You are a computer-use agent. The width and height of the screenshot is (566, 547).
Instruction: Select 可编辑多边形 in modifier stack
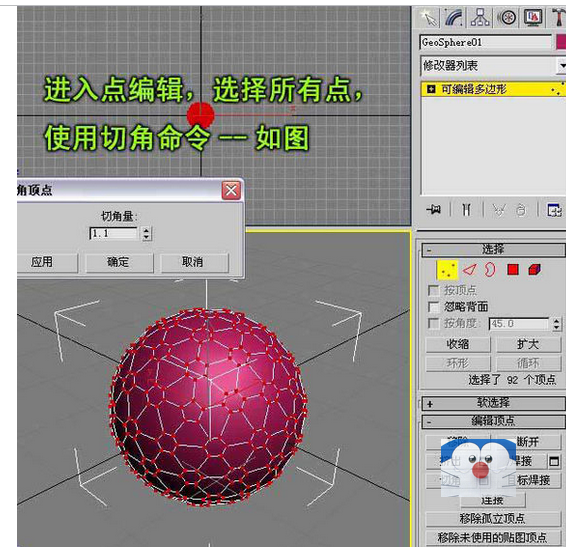click(493, 89)
